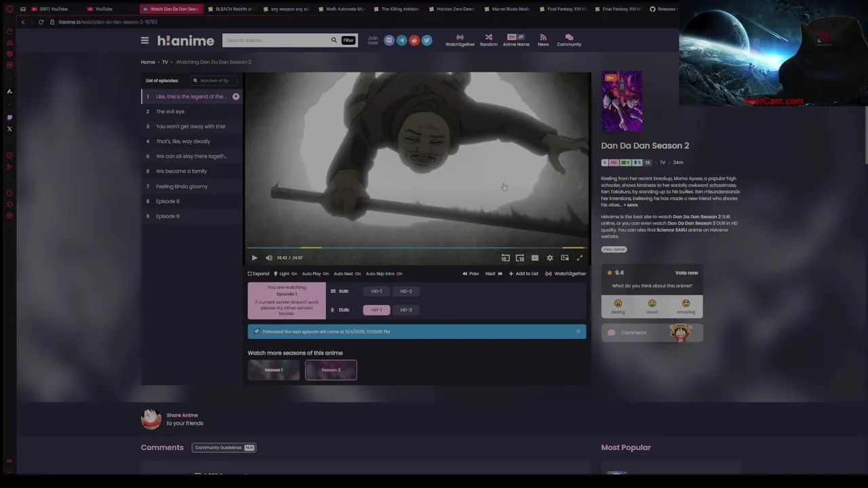Screen dimensions: 868x488
Task: Click Add to List below player
Action: pyautogui.click(x=524, y=274)
